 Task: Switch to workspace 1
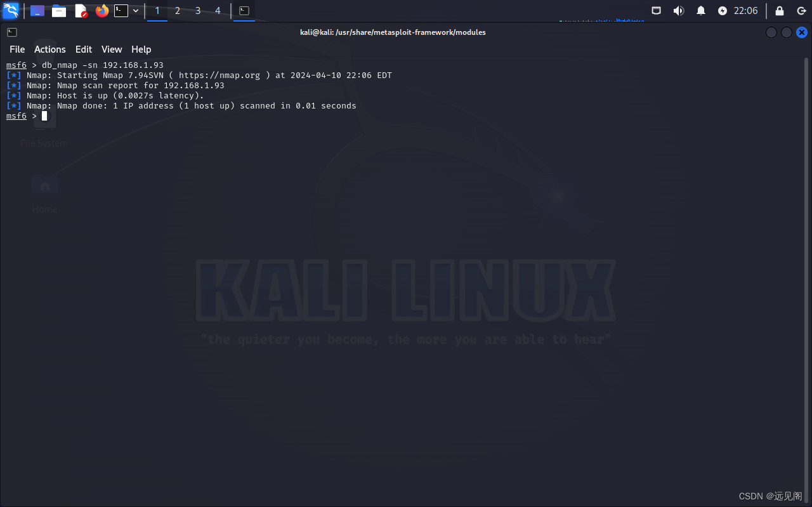pos(157,11)
